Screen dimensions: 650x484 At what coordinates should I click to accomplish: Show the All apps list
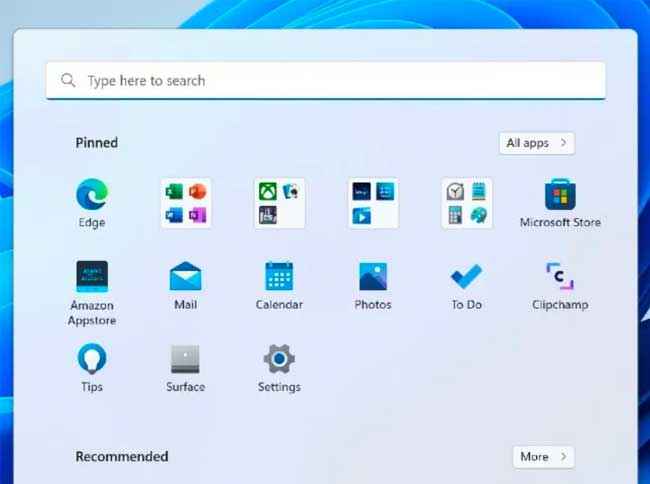tap(537, 143)
